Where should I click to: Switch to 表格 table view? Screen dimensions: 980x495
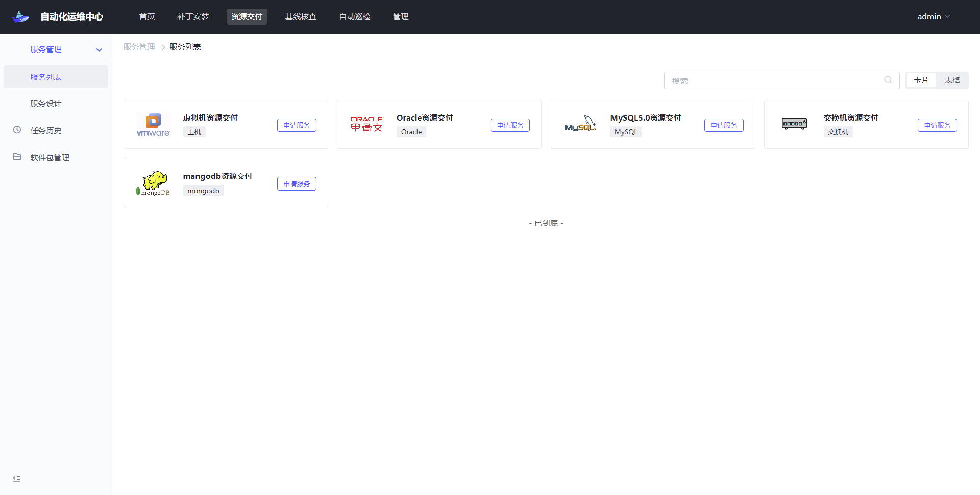pyautogui.click(x=952, y=80)
